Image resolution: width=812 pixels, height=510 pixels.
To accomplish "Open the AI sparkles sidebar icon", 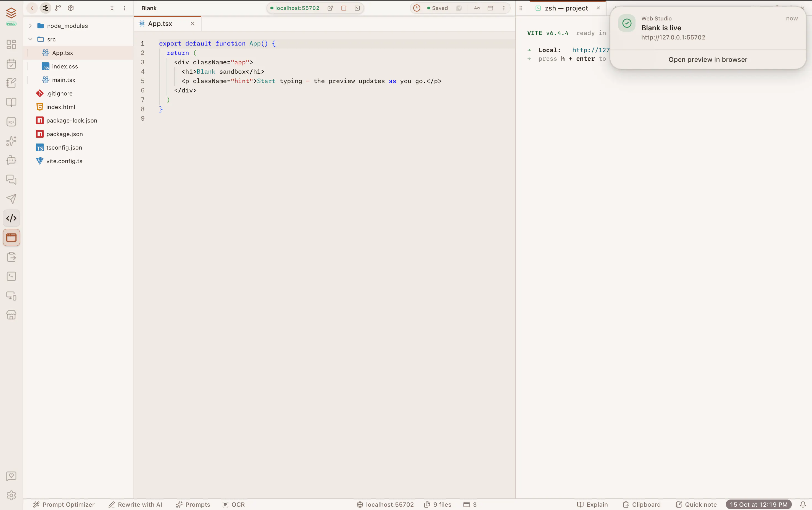I will point(12,141).
